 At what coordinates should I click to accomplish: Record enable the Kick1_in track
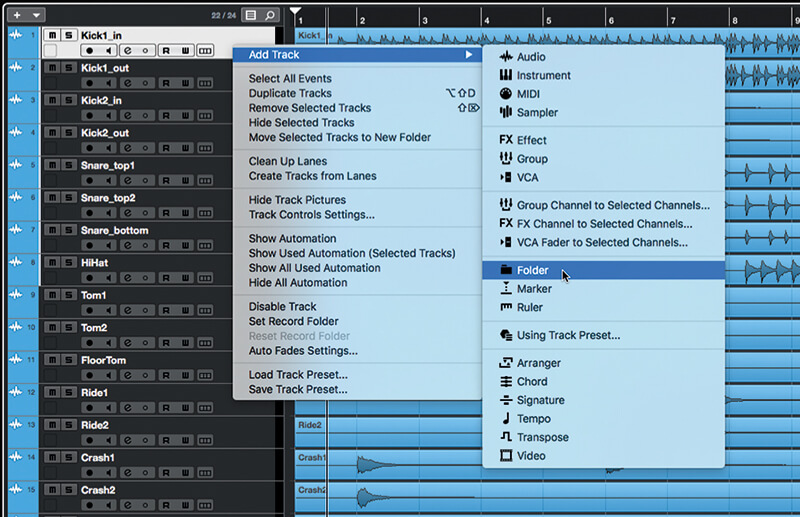click(90, 51)
